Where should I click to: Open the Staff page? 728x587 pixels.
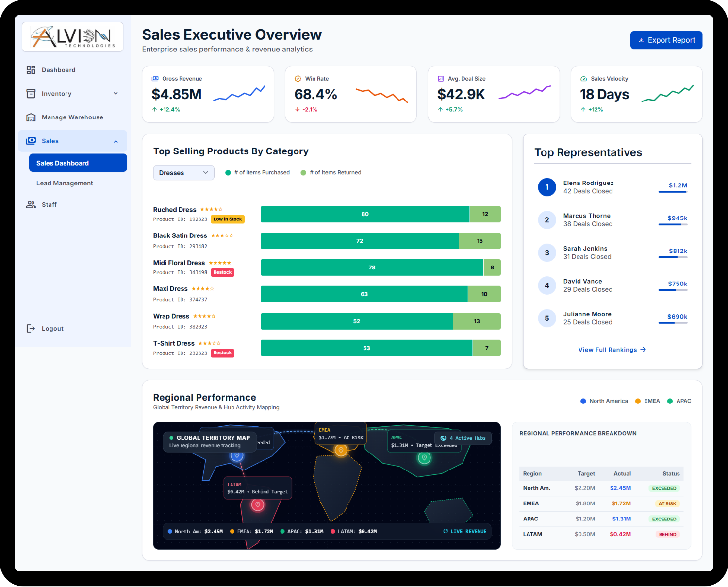point(73,205)
